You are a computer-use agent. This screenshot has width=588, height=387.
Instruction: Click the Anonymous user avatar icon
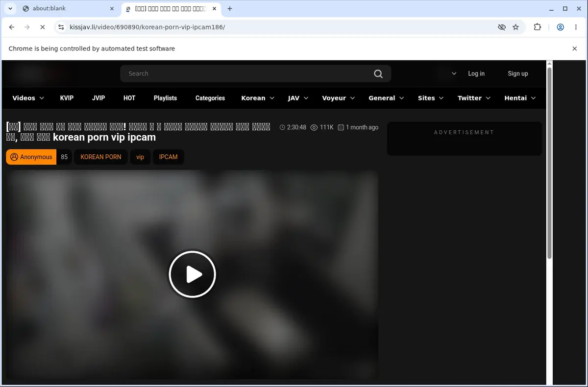14,157
